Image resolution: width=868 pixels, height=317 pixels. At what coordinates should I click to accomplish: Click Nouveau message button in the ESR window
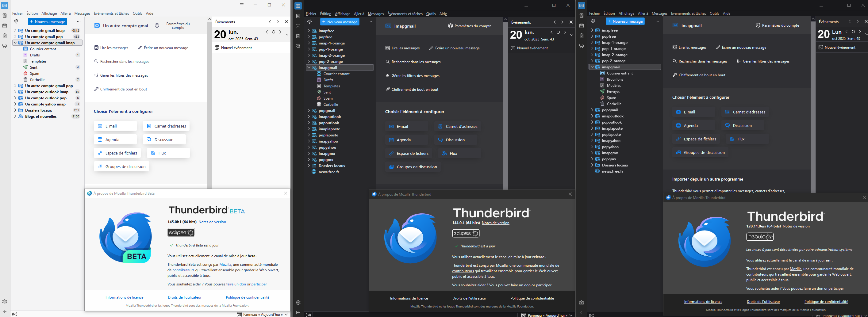tap(625, 21)
